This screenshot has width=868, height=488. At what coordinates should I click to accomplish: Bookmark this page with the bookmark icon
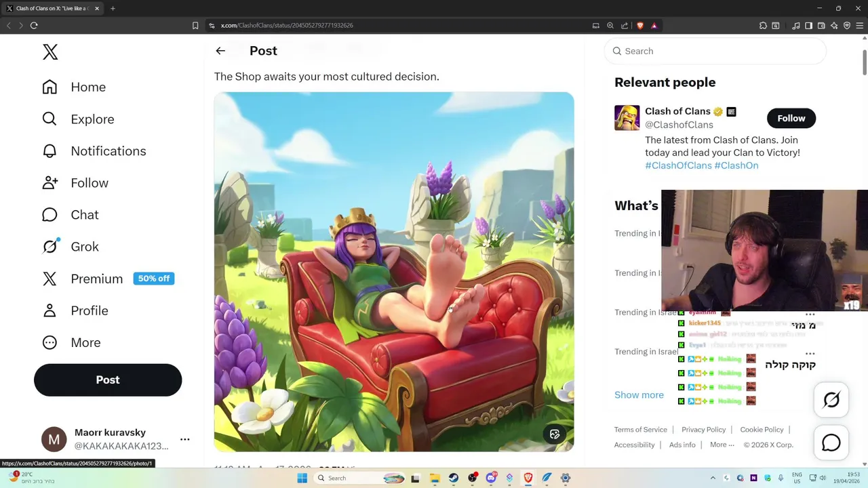pos(195,25)
